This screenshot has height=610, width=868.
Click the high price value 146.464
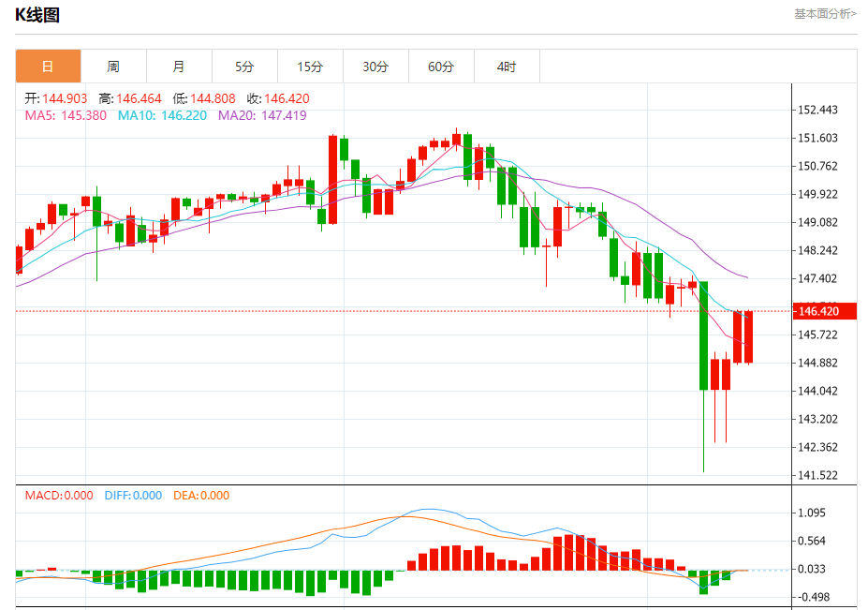[x=139, y=98]
